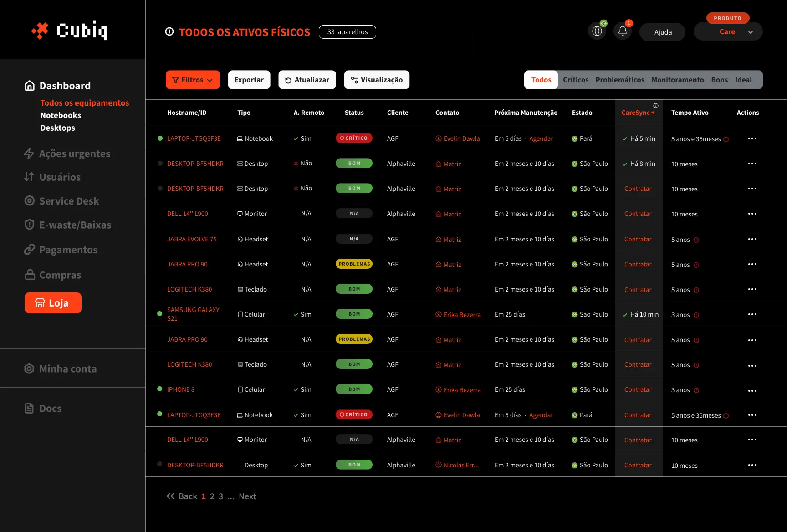
Task: Open the Filtros dropdown
Action: [x=192, y=80]
